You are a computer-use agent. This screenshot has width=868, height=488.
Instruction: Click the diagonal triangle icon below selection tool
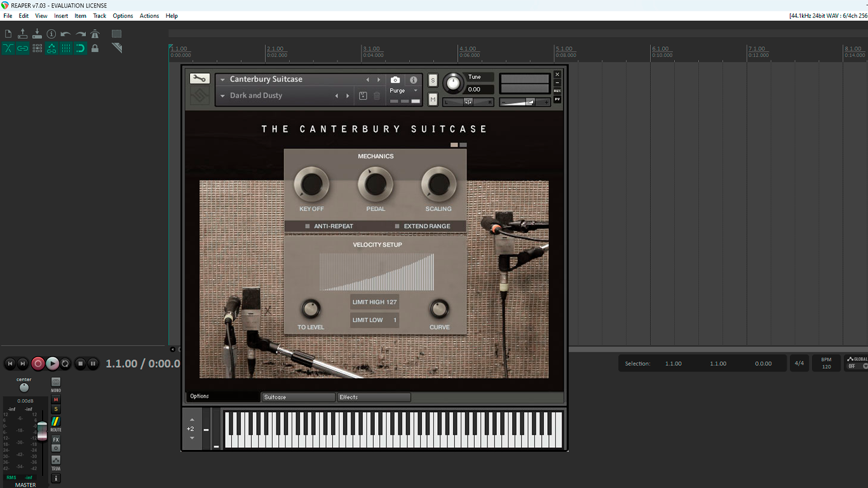tap(117, 48)
